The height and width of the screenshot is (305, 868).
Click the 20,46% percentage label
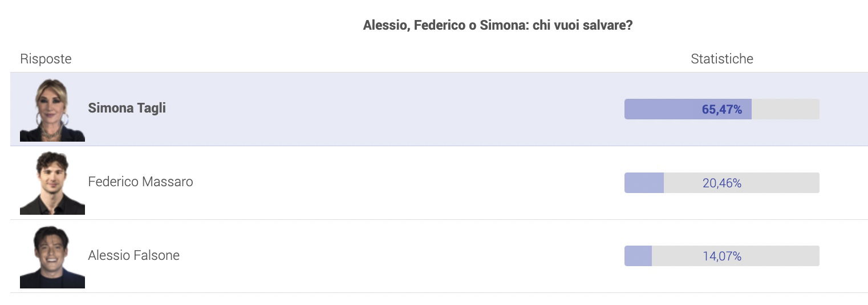click(x=722, y=183)
